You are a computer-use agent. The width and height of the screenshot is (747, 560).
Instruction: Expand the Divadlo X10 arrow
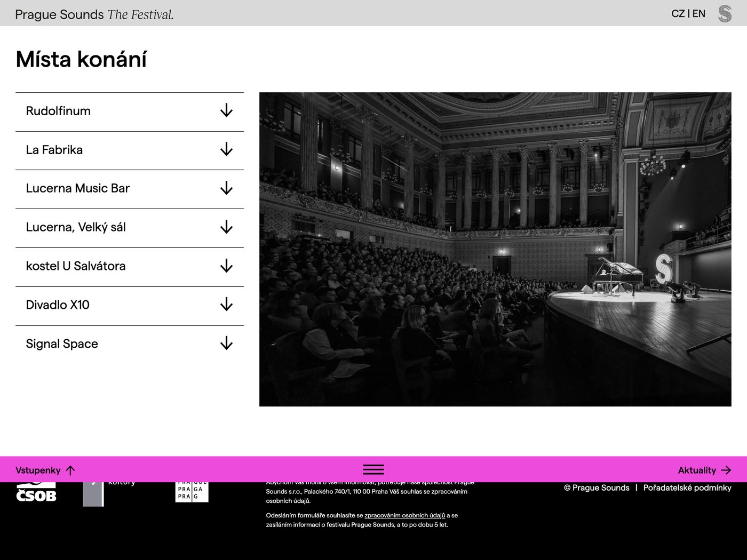click(226, 305)
